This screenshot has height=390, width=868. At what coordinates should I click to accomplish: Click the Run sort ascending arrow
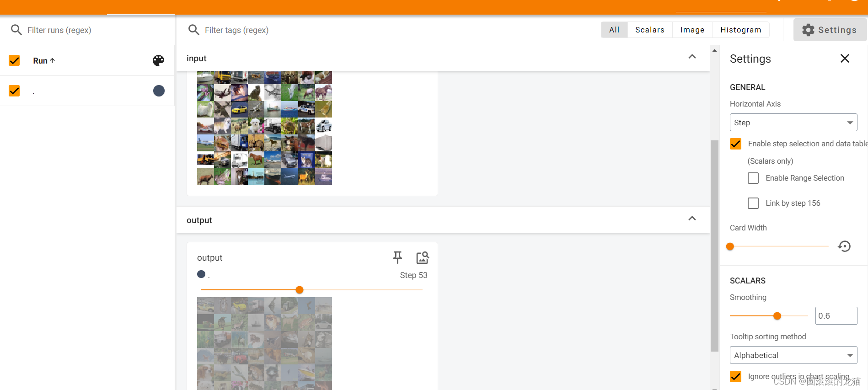(x=52, y=60)
